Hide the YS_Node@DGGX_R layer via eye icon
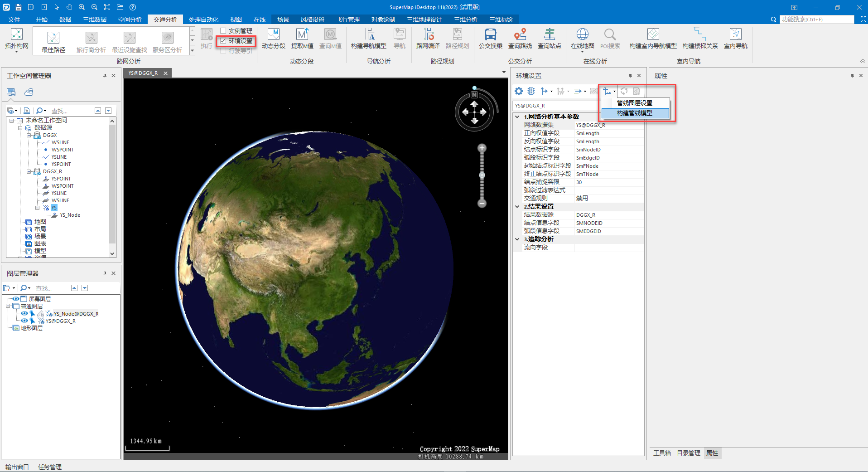Viewport: 868px width, 472px height. point(24,313)
